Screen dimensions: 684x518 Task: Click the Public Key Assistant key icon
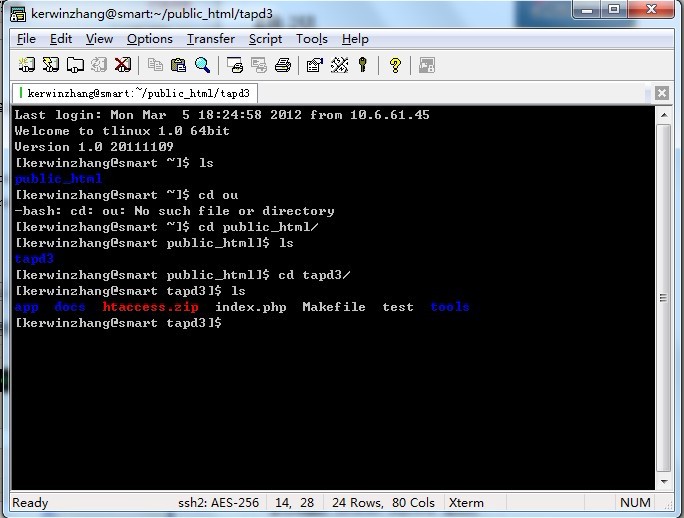point(363,65)
